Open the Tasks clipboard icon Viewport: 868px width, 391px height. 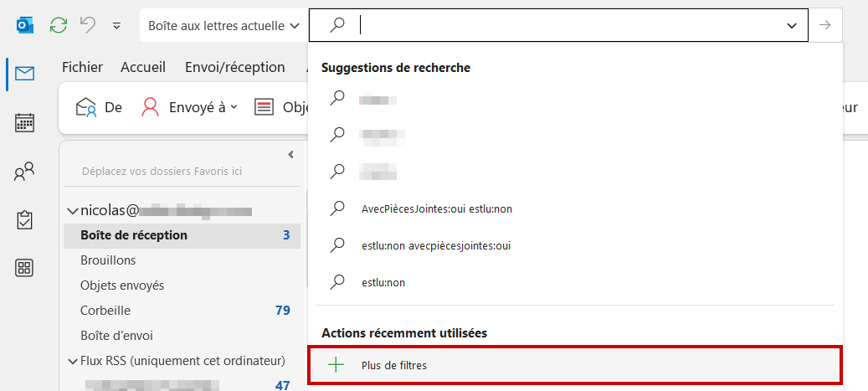(25, 220)
